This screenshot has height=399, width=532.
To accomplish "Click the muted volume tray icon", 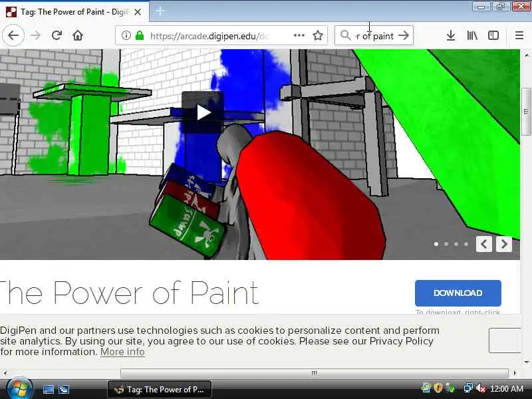I will coord(481,388).
